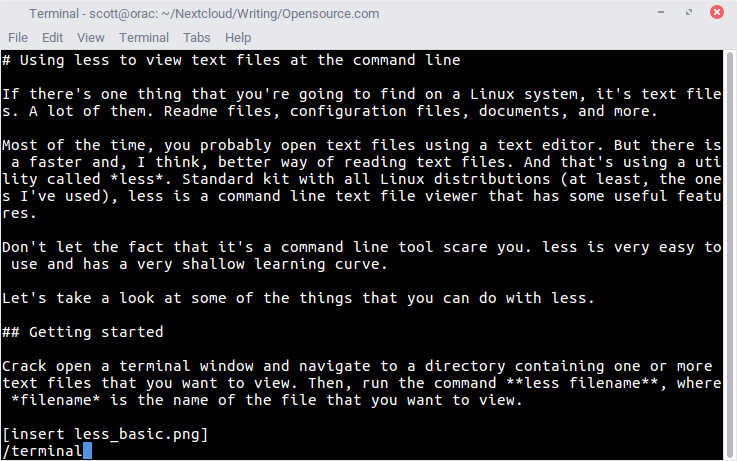The height and width of the screenshot is (461, 737).
Task: Click the '[insert less_basic.png]' placeholder line
Action: 105,434
